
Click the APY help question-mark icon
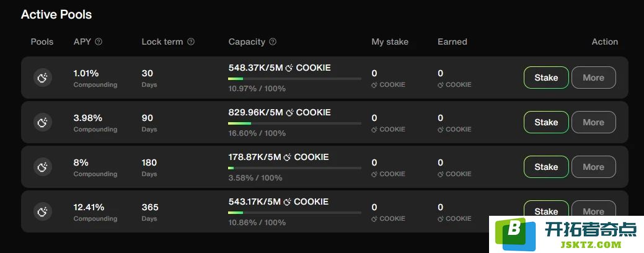pyautogui.click(x=99, y=42)
